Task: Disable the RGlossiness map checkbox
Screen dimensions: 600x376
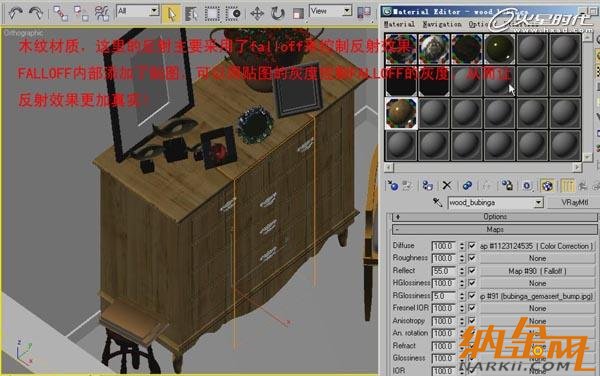Action: click(472, 296)
